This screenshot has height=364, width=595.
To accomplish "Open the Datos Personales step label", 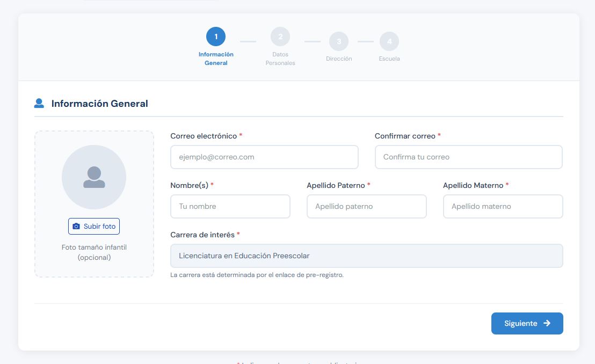I will tap(280, 59).
